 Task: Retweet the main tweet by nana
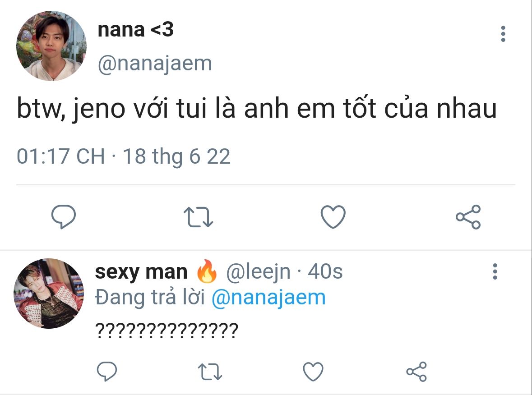[x=199, y=217]
